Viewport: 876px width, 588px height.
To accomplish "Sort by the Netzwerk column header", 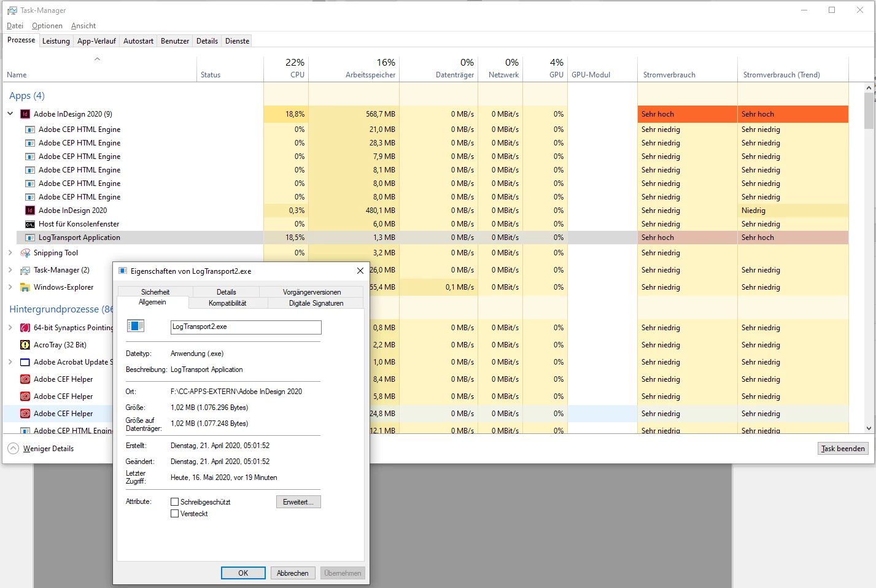I will tap(500, 69).
